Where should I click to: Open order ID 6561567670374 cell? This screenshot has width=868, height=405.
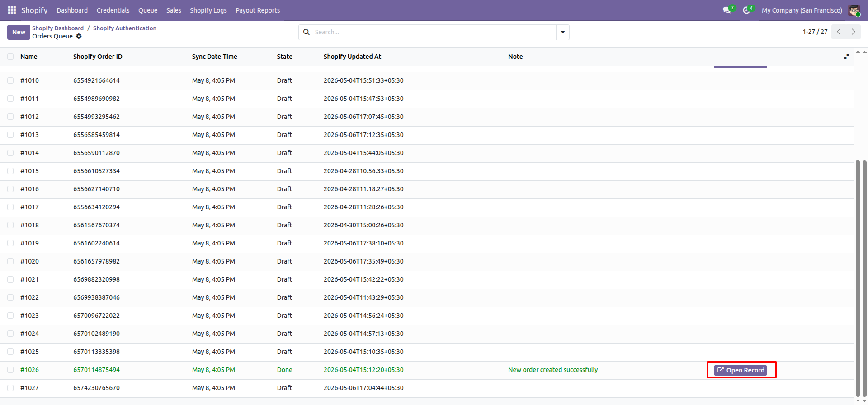click(97, 225)
